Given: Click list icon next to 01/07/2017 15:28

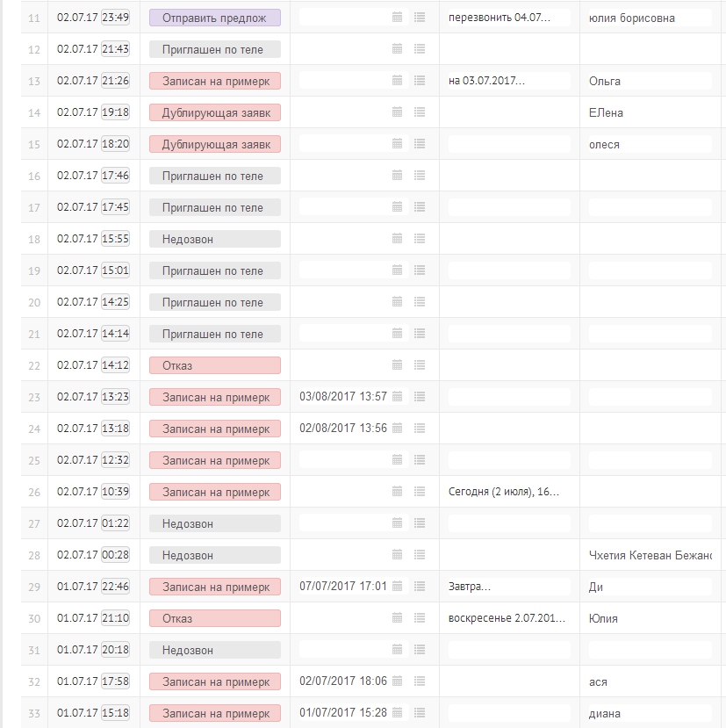Looking at the screenshot, I should 420,713.
